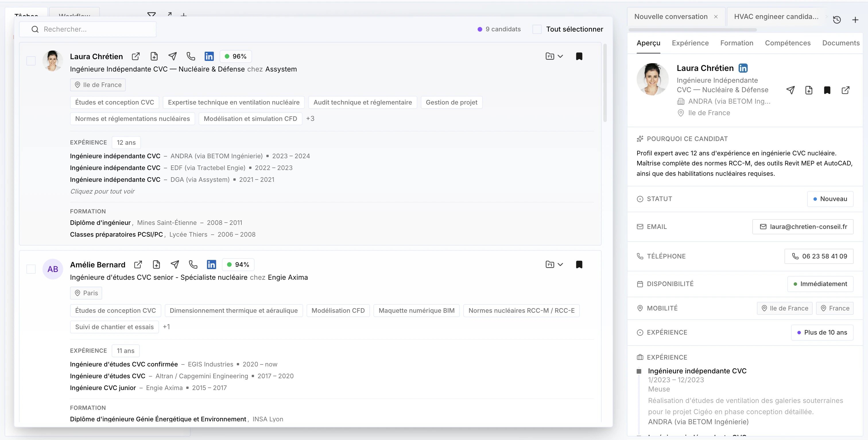Send message to Amélie Bernard

point(175,265)
